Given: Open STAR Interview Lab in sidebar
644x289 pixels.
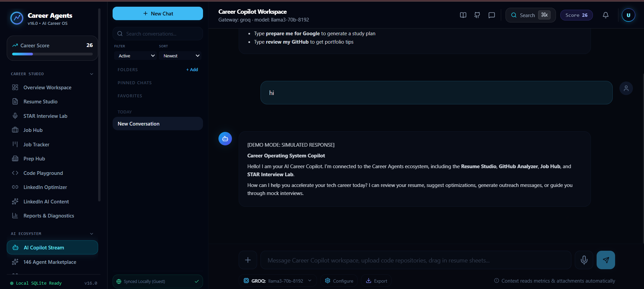Looking at the screenshot, I should pos(52,116).
